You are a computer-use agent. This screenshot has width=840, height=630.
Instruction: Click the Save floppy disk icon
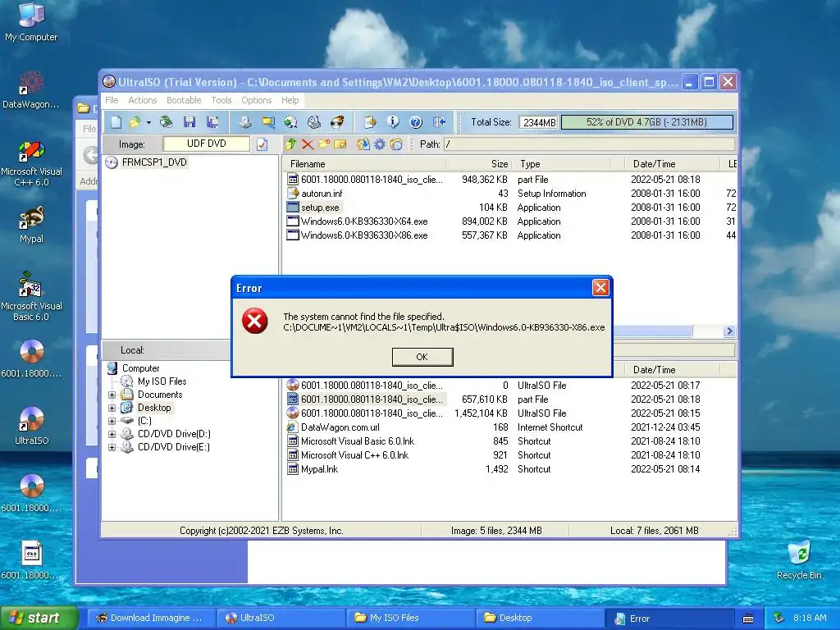pyautogui.click(x=189, y=122)
